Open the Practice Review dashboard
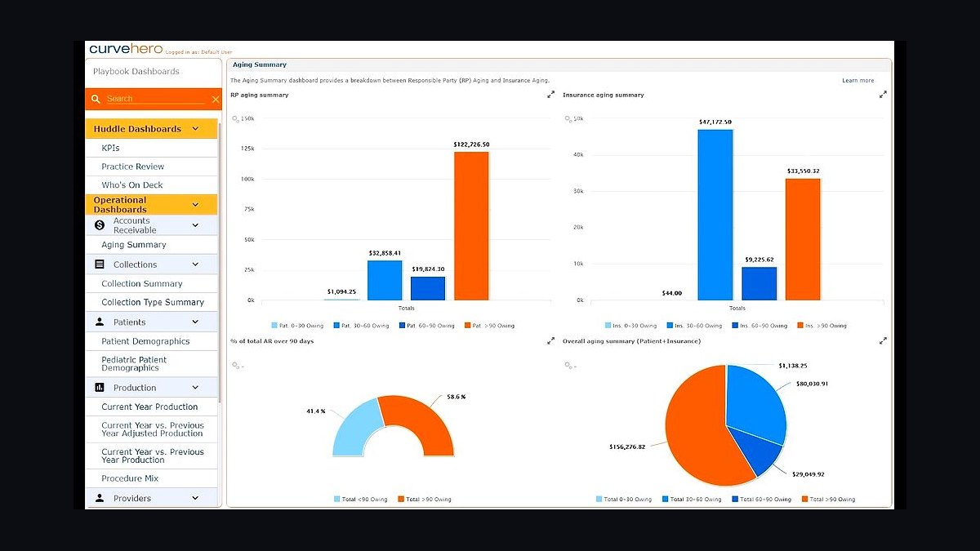Screen dimensions: 980x551 pyautogui.click(x=152, y=167)
